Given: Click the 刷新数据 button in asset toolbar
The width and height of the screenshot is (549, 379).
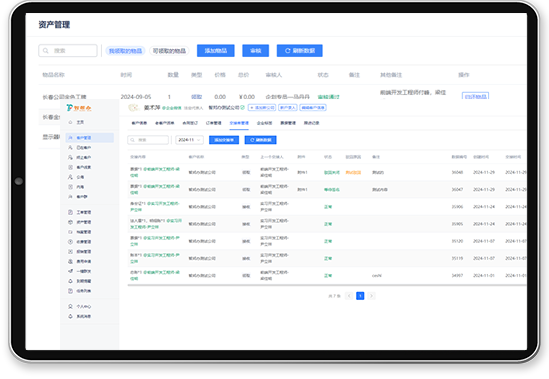Looking at the screenshot, I should point(300,51).
